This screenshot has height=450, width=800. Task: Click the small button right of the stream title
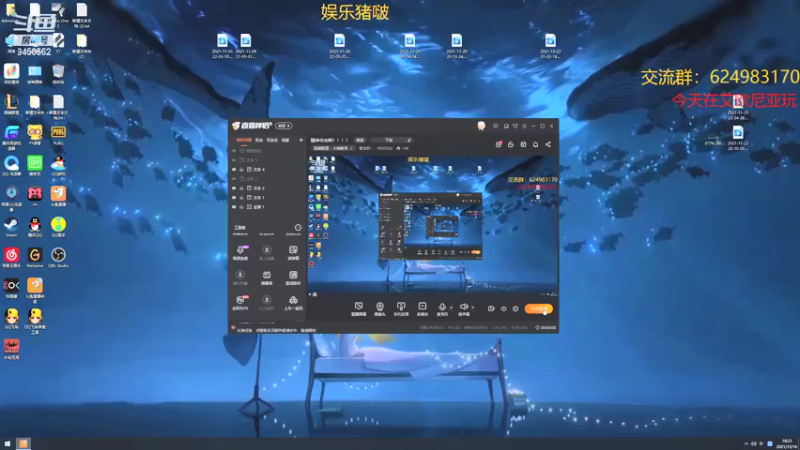tap(360, 140)
